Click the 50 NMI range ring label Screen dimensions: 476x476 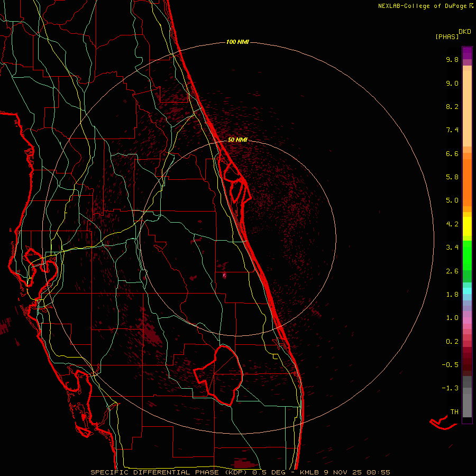[237, 140]
